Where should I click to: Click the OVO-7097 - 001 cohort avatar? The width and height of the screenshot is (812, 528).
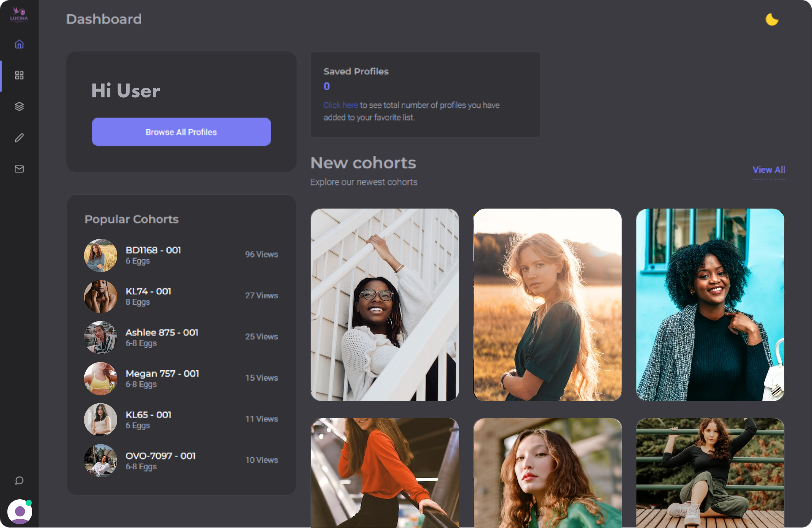pyautogui.click(x=100, y=461)
